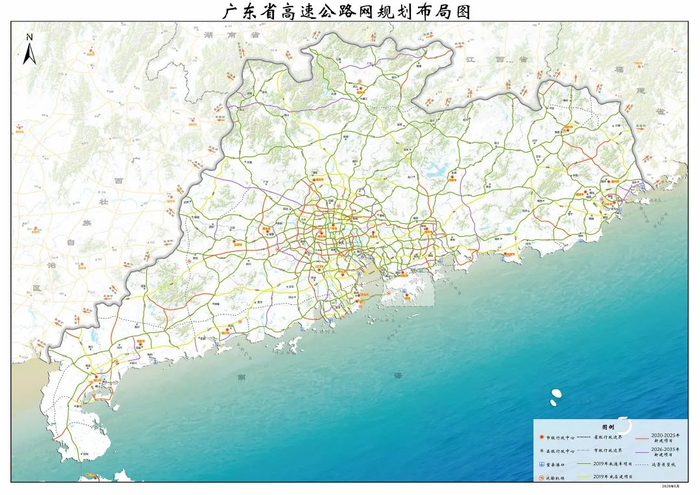The image size is (700, 495).
Task: Click the orange line sample for 2020-2025年新建项目
Action: click(642, 439)
